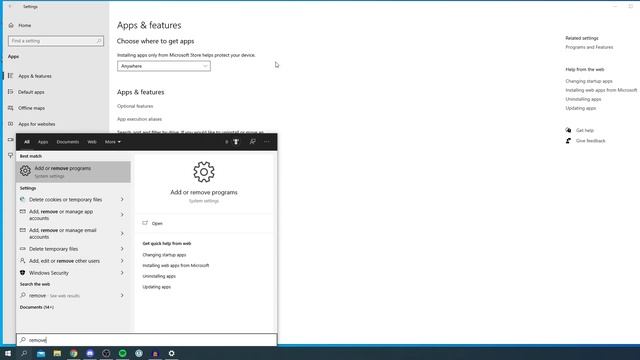Click the Default apps sidebar icon
Image resolution: width=640 pixels, height=360 pixels.
11,92
